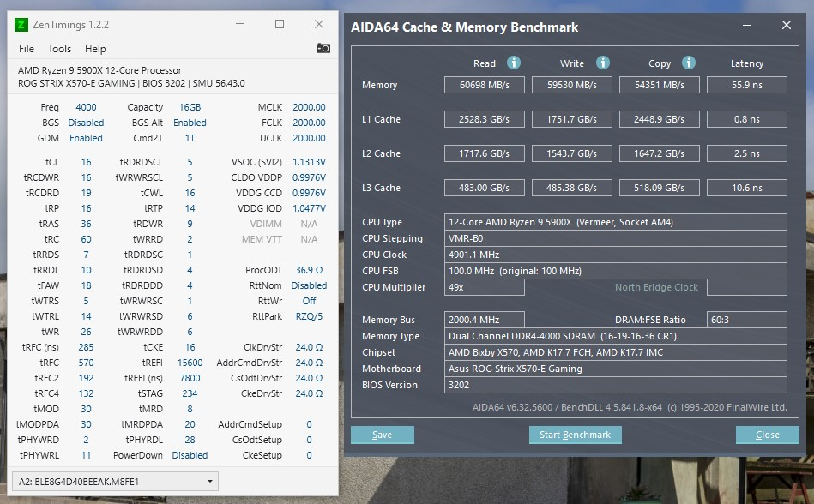
Task: Click the Close button in AIDA64
Action: point(768,435)
